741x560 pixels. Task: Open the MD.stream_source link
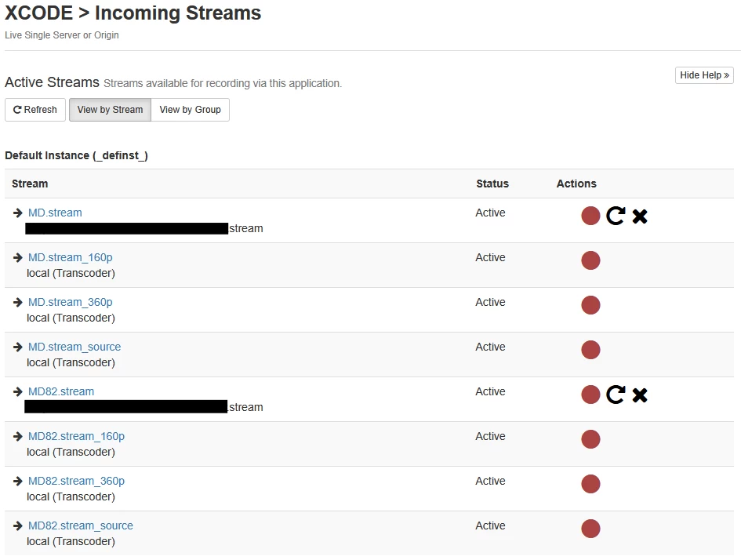(74, 347)
